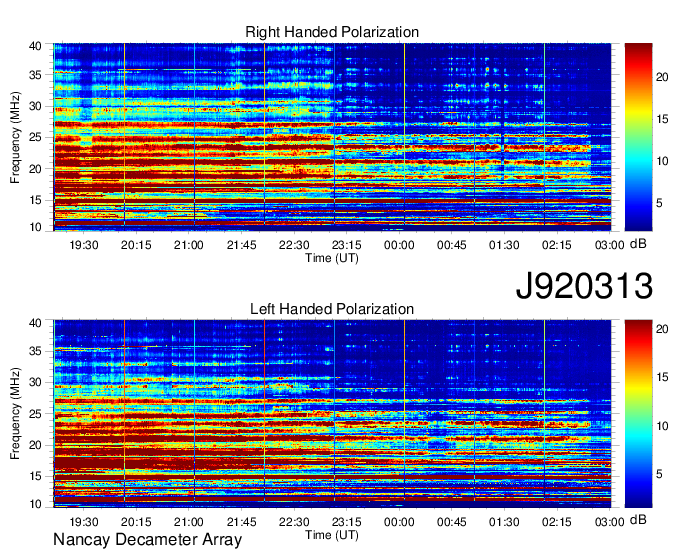Click the 15 dB label on bottom colorbar

click(x=662, y=378)
